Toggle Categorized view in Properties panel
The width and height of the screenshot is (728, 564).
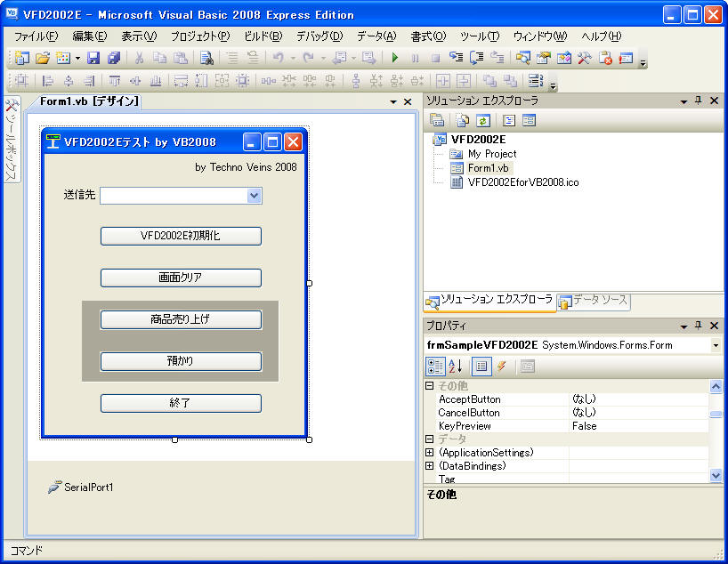pos(435,367)
